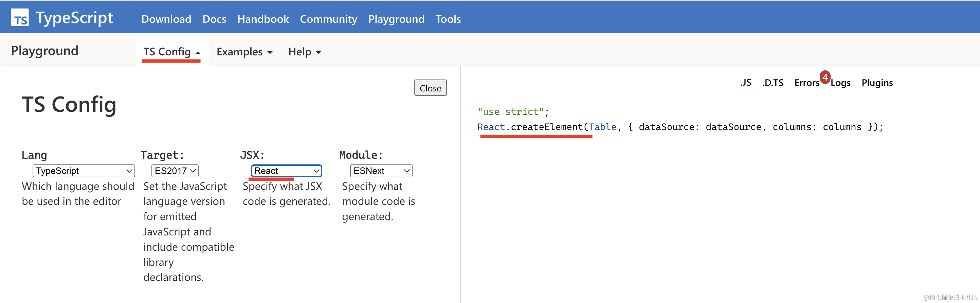The image size is (980, 303).
Task: Click the error count badge 4
Action: (825, 77)
